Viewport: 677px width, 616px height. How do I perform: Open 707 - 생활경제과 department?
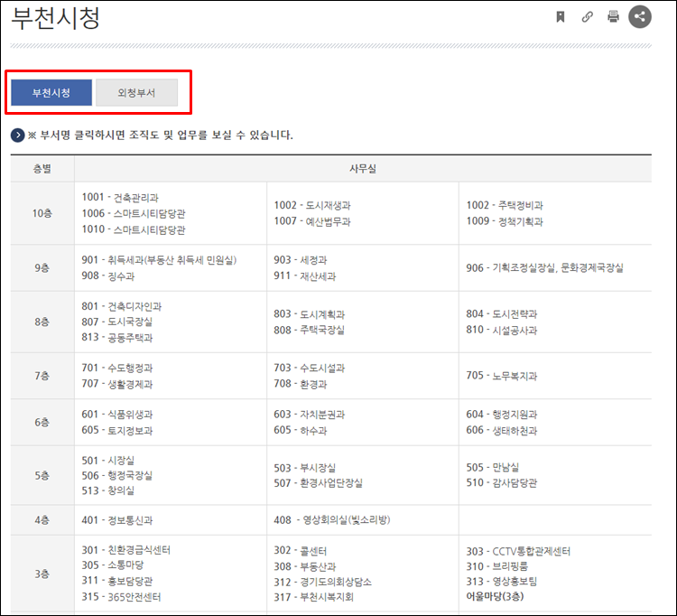pyautogui.click(x=117, y=384)
